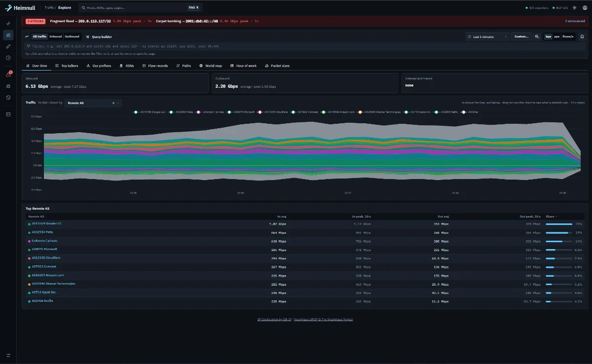Screen dimensions: 592x364
Task: Toggle ASOther legend series
Action: click(470, 112)
